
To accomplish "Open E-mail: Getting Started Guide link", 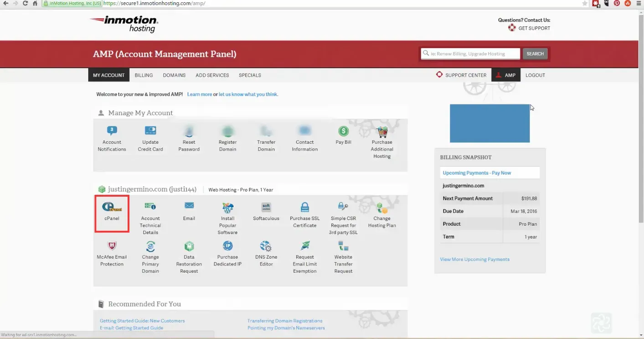I will point(131,328).
